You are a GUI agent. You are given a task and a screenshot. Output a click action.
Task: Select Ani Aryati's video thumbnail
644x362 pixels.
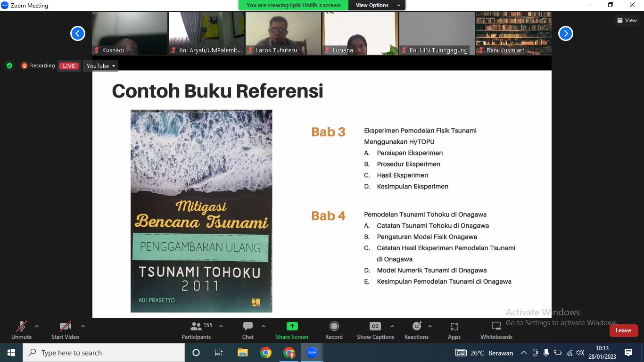point(206,33)
